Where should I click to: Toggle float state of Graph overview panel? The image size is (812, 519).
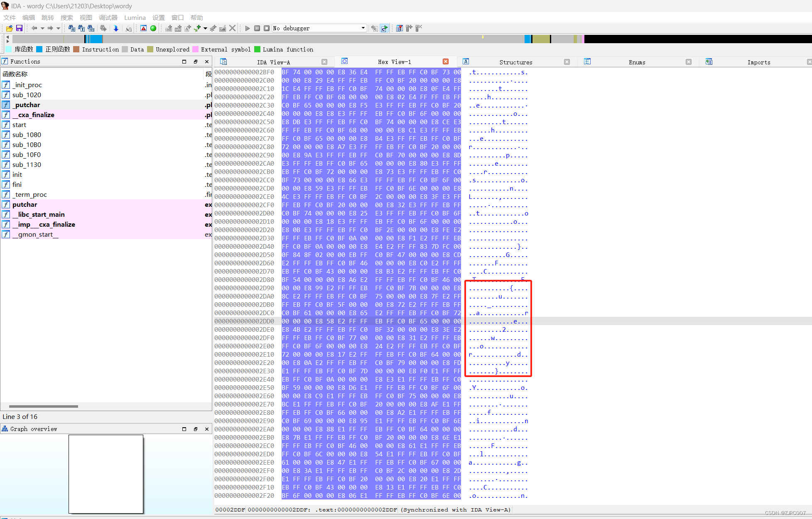[x=195, y=428]
